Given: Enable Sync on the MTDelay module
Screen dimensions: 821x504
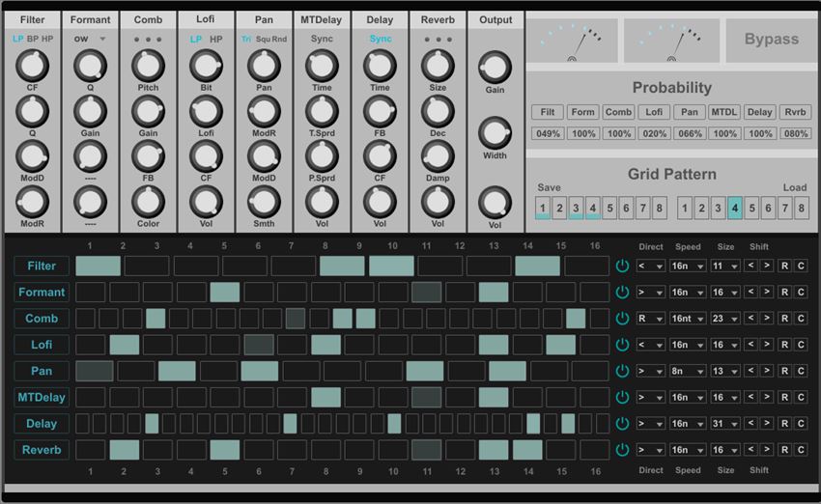Looking at the screenshot, I should (x=322, y=40).
